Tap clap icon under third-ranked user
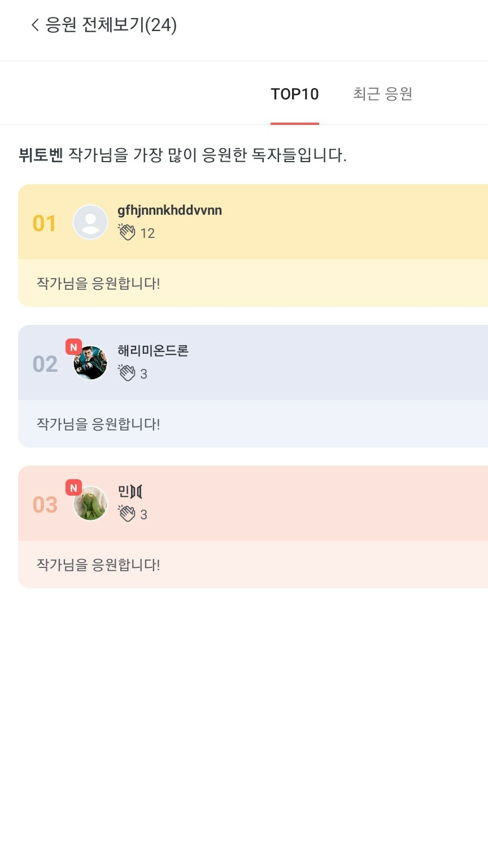The width and height of the screenshot is (488, 868). pyautogui.click(x=127, y=514)
